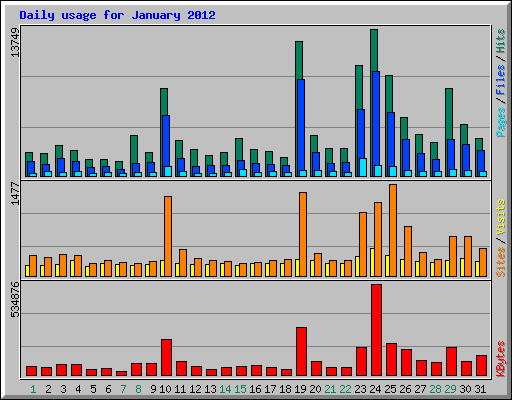The image size is (512, 400).
Task: Click the yellow 'Visits' legend label
Action: [x=500, y=218]
